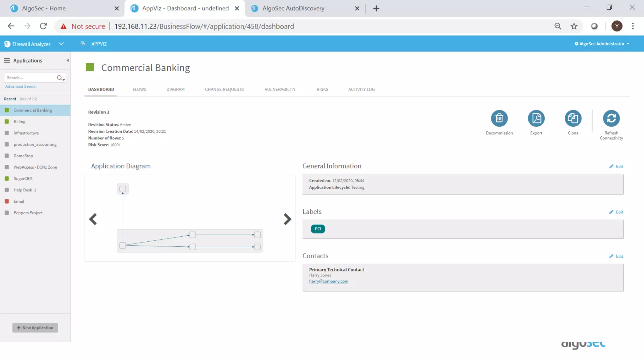This screenshot has width=644, height=362.
Task: Click the search magnifier in Applications panel
Action: [x=59, y=78]
